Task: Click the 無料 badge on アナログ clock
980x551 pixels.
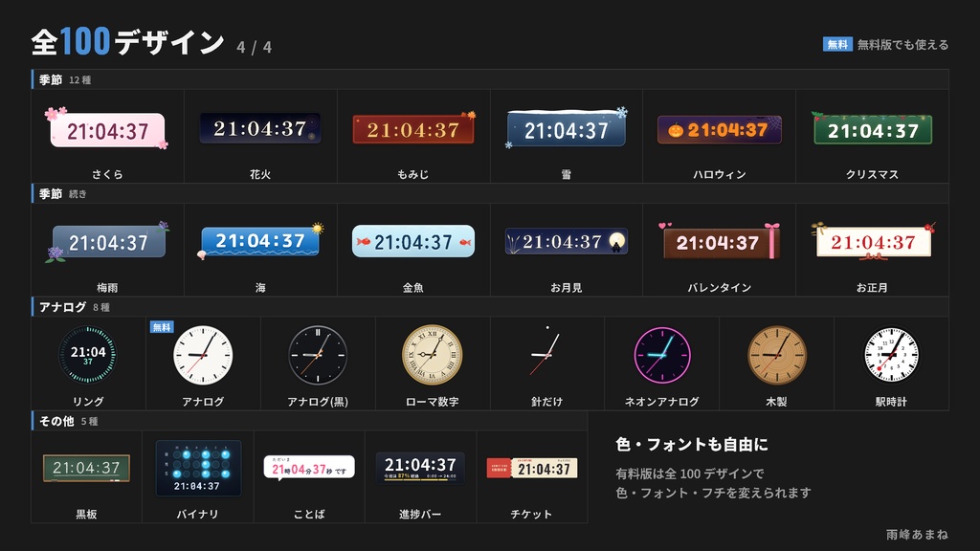Action: pos(162,327)
